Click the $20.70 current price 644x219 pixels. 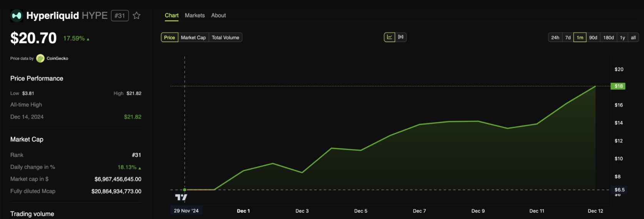(33, 38)
